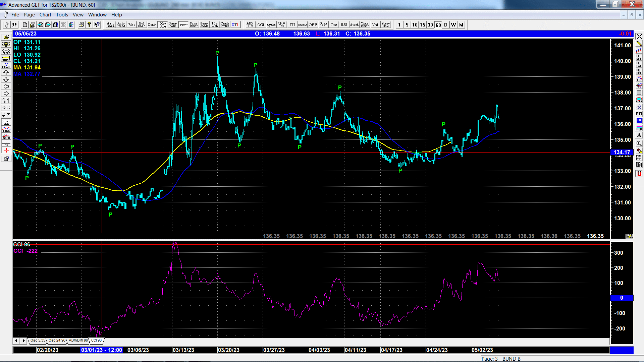Toggle the Mov Ave indicator
The width and height of the screenshot is (644, 362).
click(x=163, y=25)
